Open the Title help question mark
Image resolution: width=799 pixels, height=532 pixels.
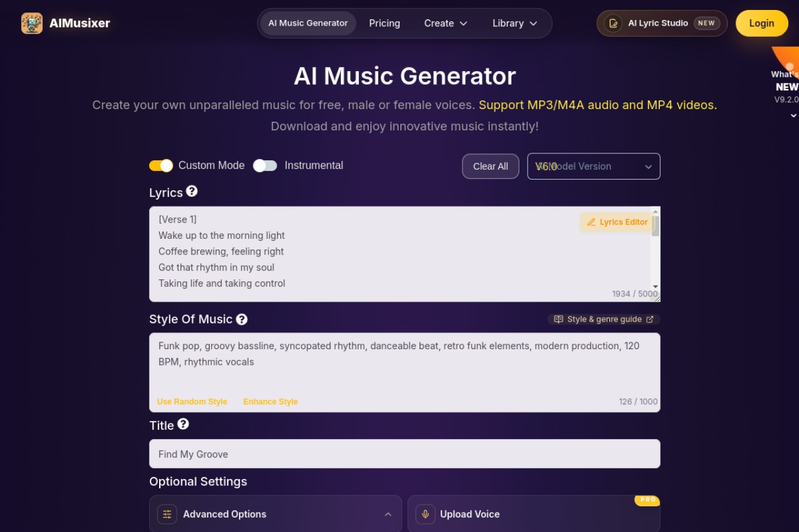click(x=183, y=424)
